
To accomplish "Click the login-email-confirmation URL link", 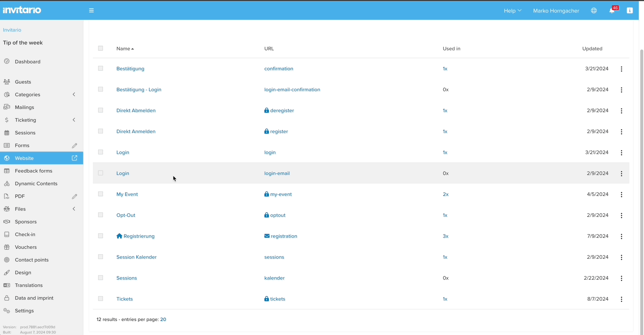I will coord(292,90).
